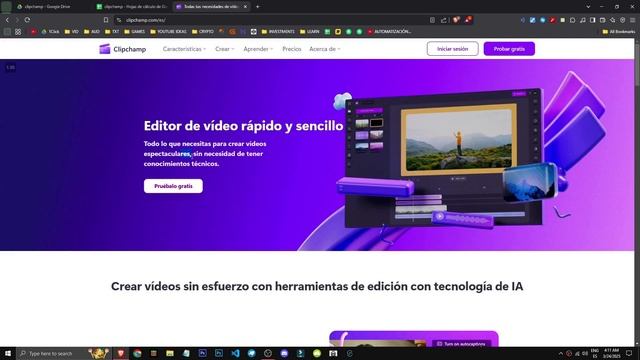Click the Iniciar sesión button
The width and height of the screenshot is (640, 360).
[453, 49]
